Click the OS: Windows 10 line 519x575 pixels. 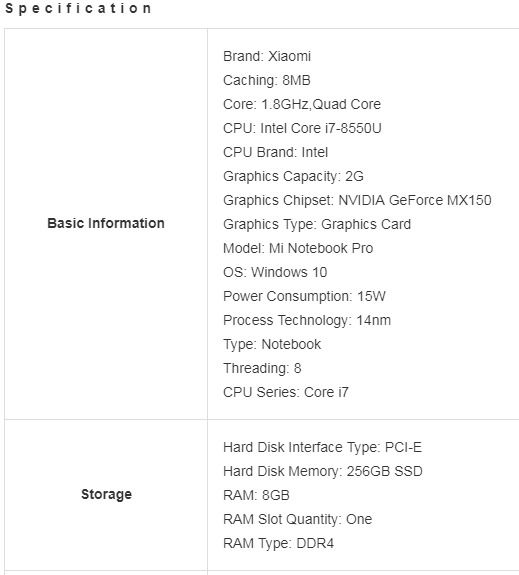point(275,272)
